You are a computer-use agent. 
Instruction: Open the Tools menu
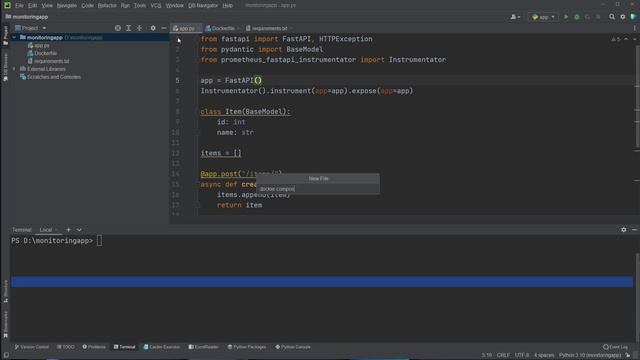pos(140,5)
